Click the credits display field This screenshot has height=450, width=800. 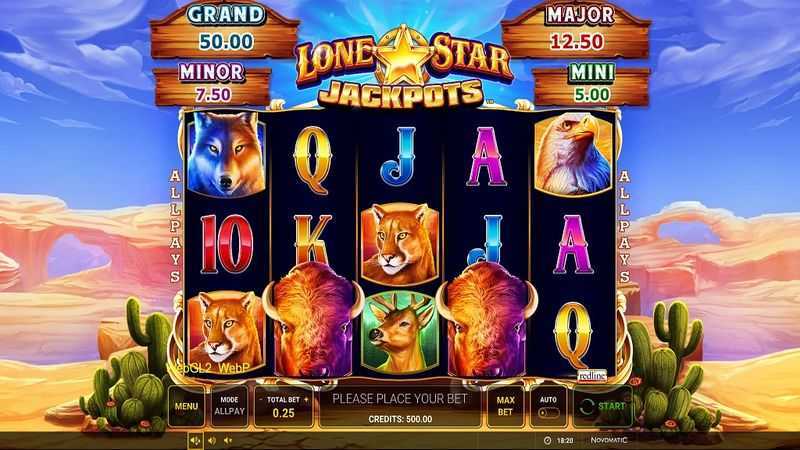point(400,419)
